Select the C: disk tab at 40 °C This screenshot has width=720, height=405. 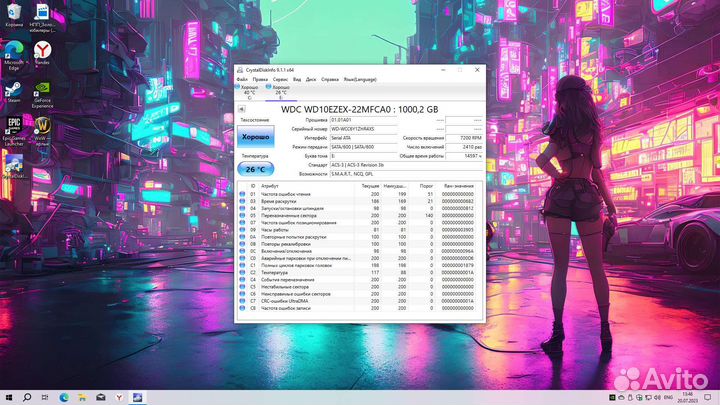pos(247,91)
